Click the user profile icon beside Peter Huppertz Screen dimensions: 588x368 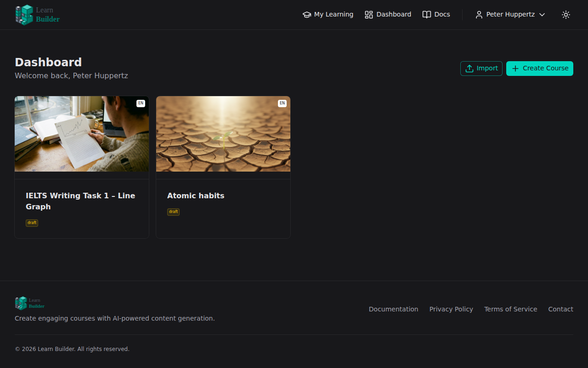479,14
